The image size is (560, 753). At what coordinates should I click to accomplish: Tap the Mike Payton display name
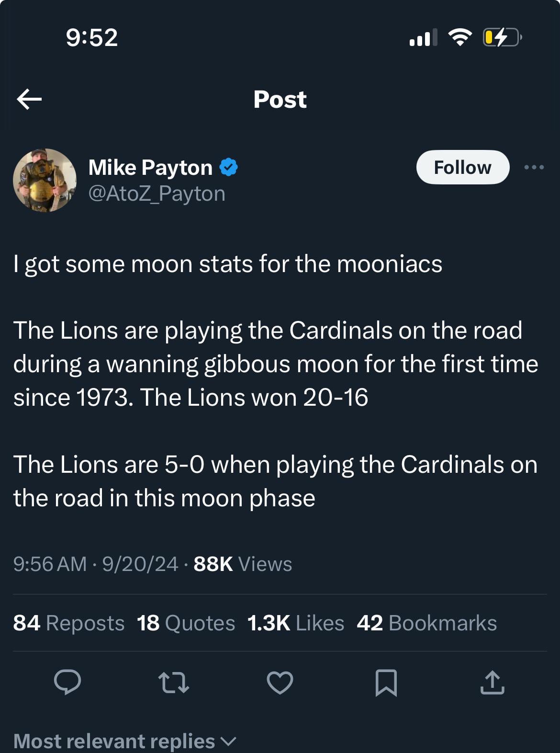(x=150, y=167)
